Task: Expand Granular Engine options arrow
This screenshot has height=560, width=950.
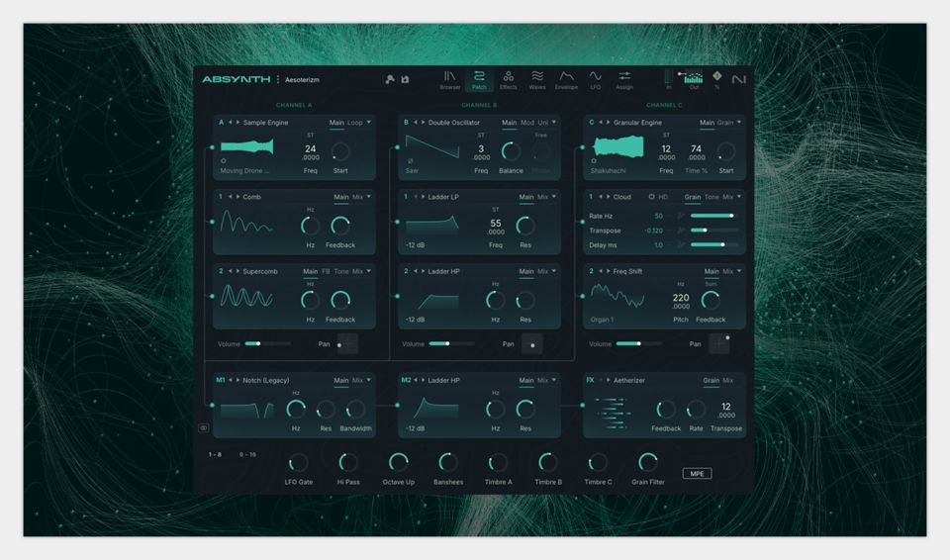Action: pos(740,123)
